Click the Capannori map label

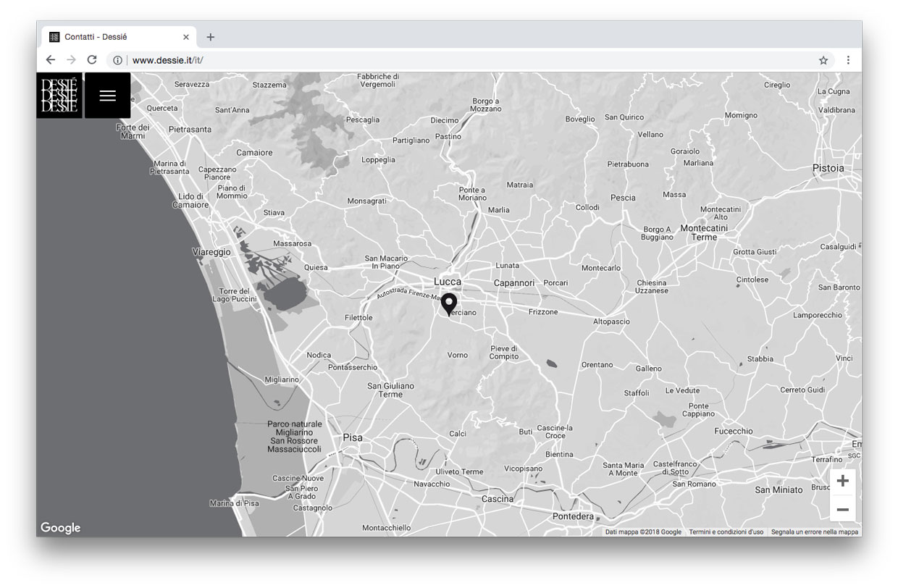[513, 283]
